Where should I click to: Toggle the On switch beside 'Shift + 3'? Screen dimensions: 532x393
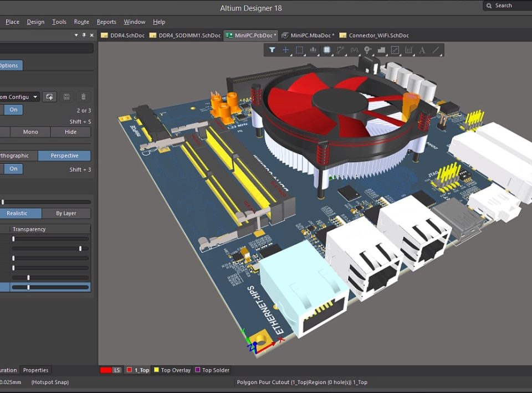coord(13,169)
